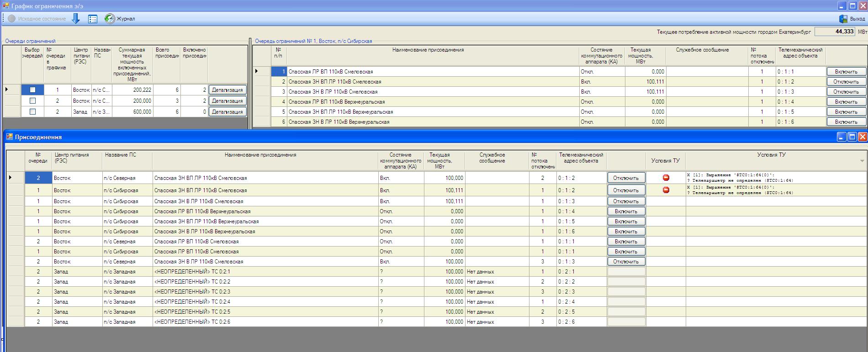Click red stop icon in п/с Северная row
868x352 pixels.
coord(666,178)
